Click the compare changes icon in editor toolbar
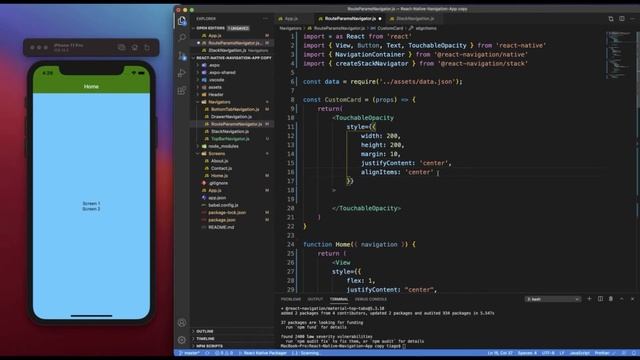640x360 pixels. pyautogui.click(x=611, y=19)
